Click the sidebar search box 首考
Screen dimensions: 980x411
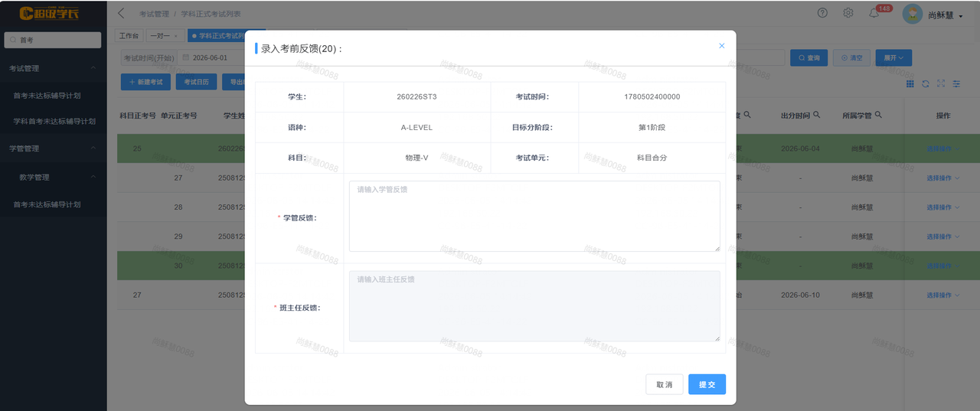click(53, 40)
